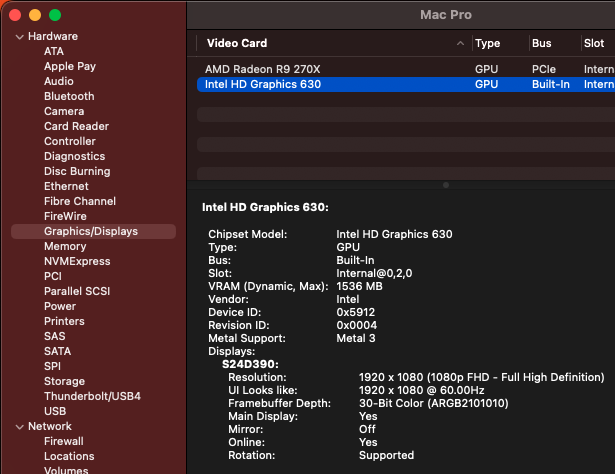Select SATA entry
This screenshot has height=474, width=615.
57,351
